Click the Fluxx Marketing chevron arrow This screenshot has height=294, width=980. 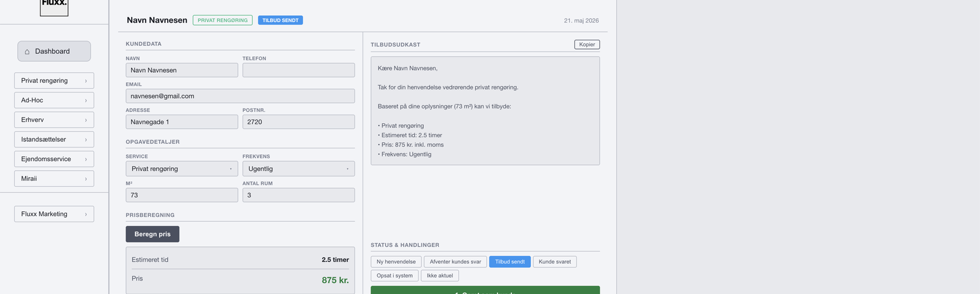pos(86,214)
